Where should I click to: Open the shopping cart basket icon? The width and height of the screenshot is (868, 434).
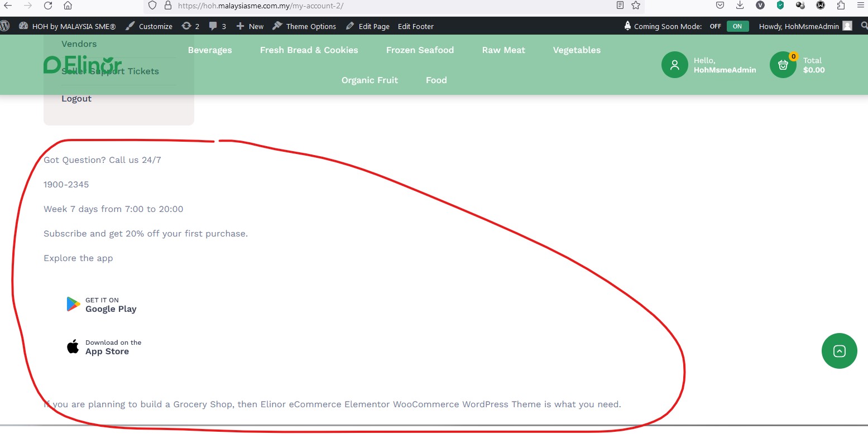[x=783, y=65]
